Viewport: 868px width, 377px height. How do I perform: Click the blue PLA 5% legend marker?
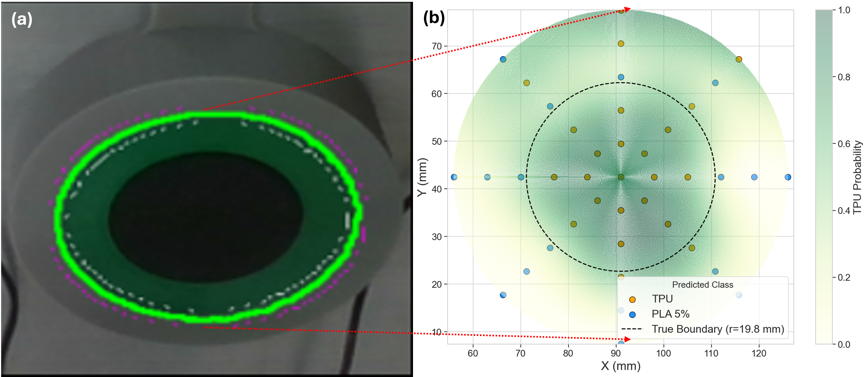632,315
